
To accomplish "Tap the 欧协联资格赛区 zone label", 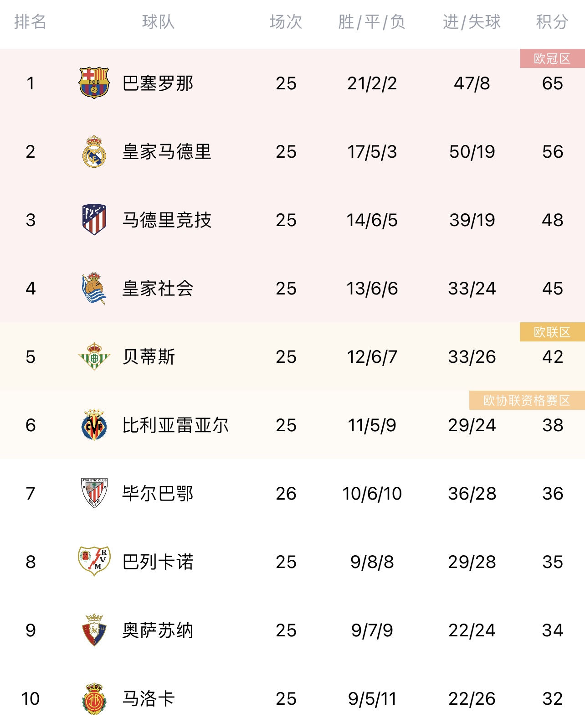I will tap(527, 400).
